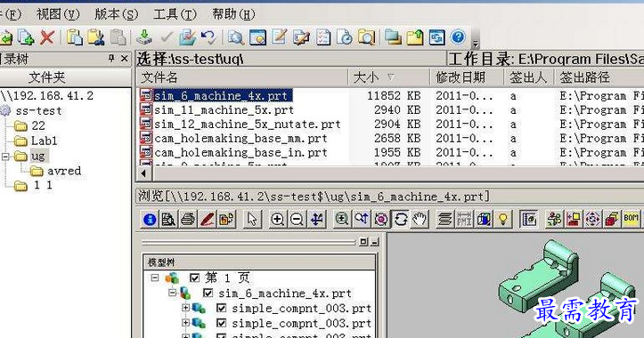Click the add-copy icon with green plus
The height and width of the screenshot is (338, 644).
pyautogui.click(x=26, y=37)
